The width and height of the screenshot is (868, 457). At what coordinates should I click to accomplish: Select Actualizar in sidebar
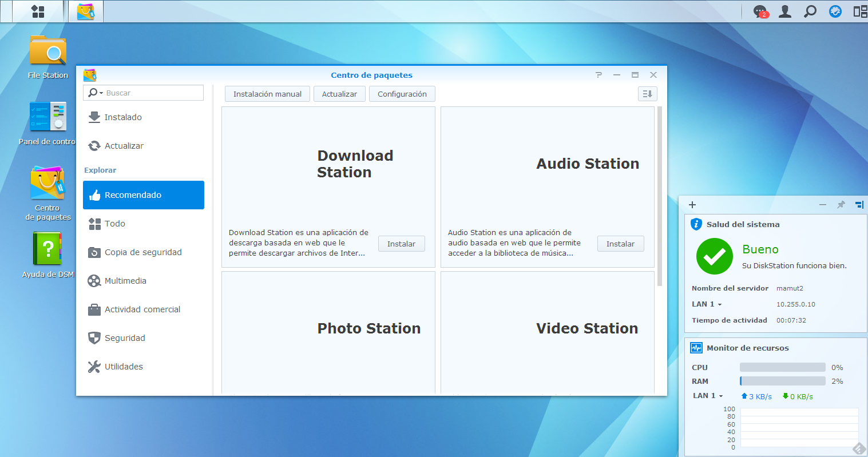[144, 146]
